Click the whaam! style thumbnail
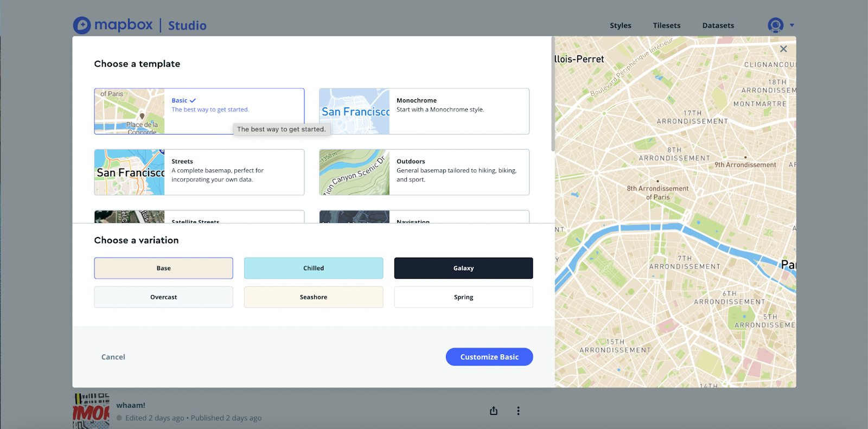This screenshot has height=429, width=868. (91, 411)
